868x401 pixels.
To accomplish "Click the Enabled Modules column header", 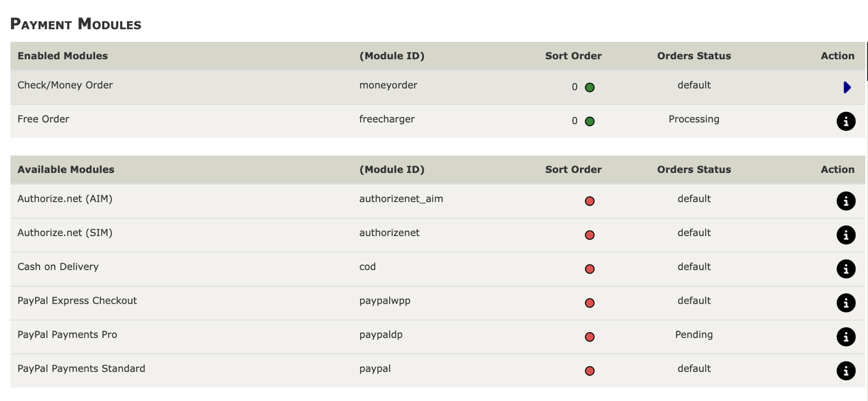I will (x=62, y=56).
